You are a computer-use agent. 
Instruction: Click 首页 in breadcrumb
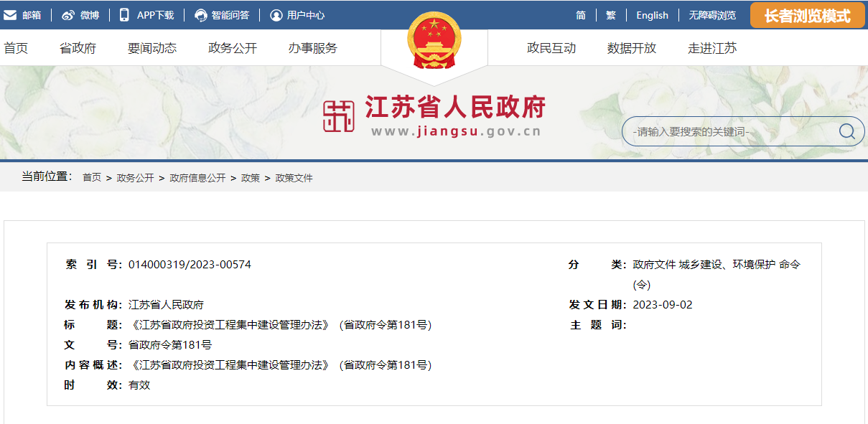click(x=92, y=178)
